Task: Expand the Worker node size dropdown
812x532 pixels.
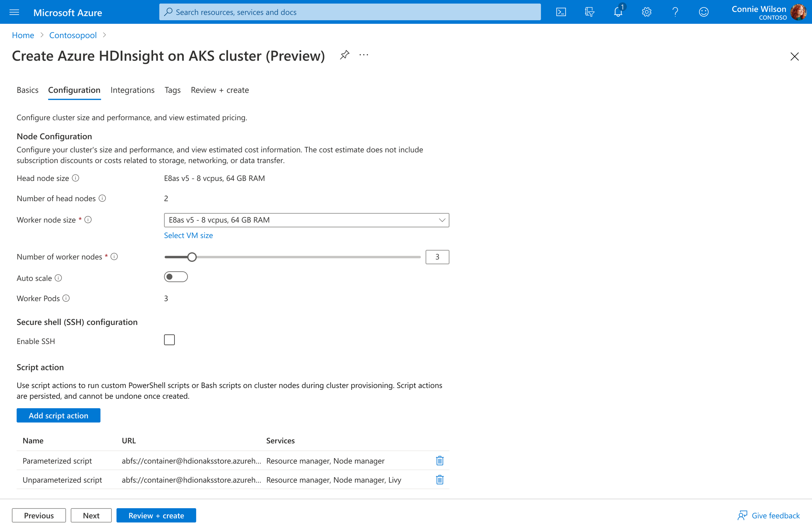Action: (x=306, y=220)
